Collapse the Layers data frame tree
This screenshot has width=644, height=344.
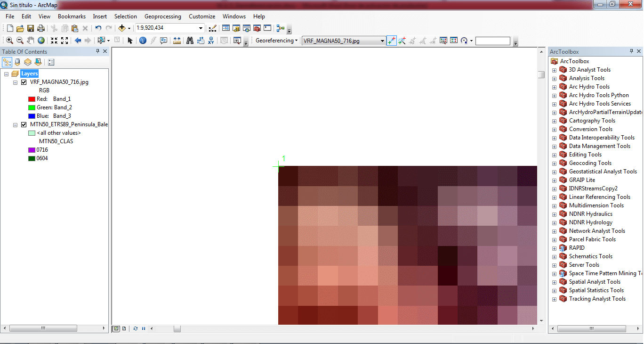(x=7, y=74)
